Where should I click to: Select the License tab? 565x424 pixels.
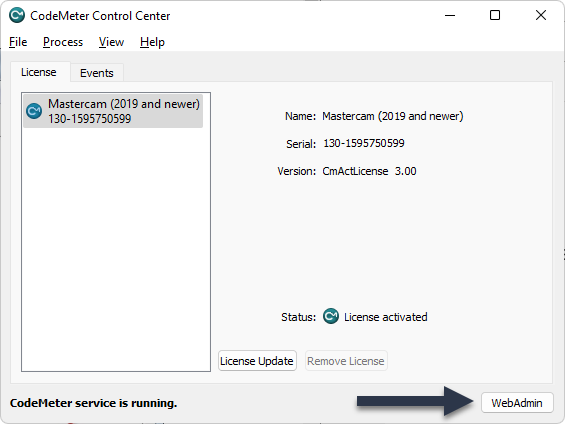[x=39, y=72]
